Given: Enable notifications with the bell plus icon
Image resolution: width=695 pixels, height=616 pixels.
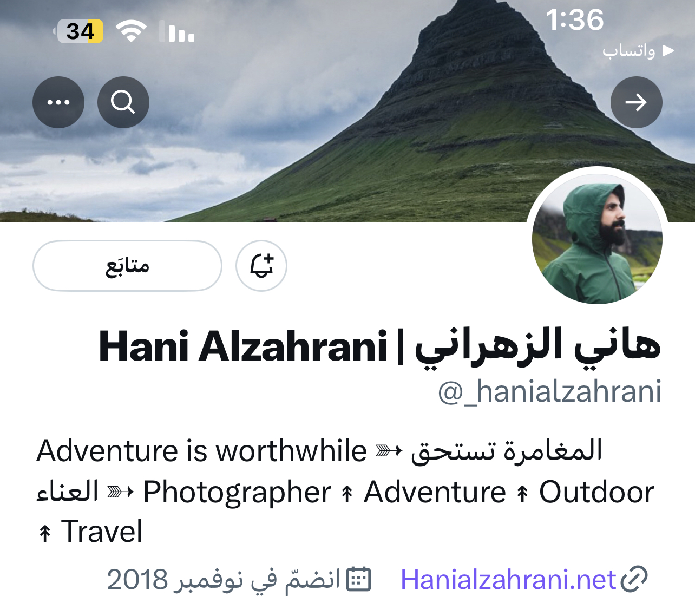Looking at the screenshot, I should pyautogui.click(x=261, y=266).
